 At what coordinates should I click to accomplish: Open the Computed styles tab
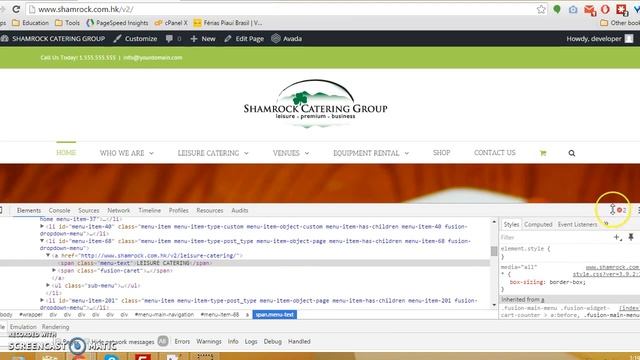coord(538,224)
